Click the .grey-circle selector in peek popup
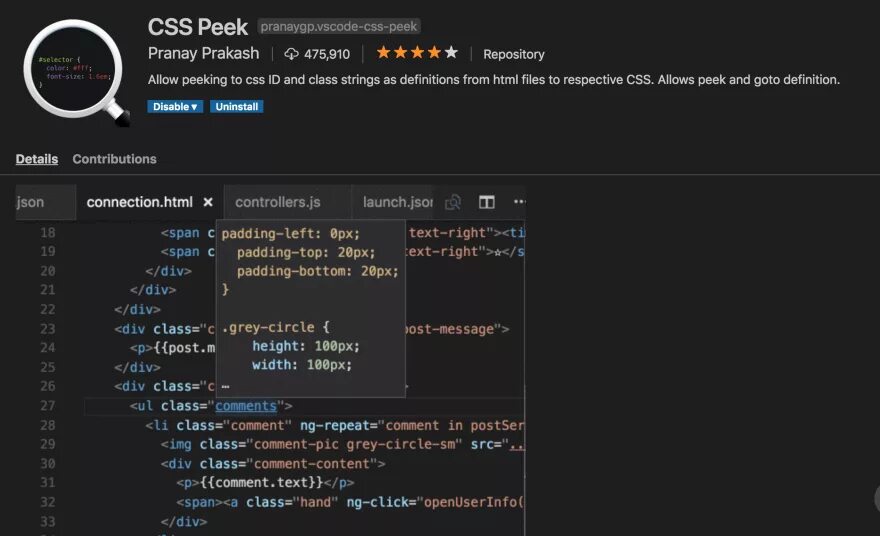This screenshot has height=536, width=880. pos(268,327)
